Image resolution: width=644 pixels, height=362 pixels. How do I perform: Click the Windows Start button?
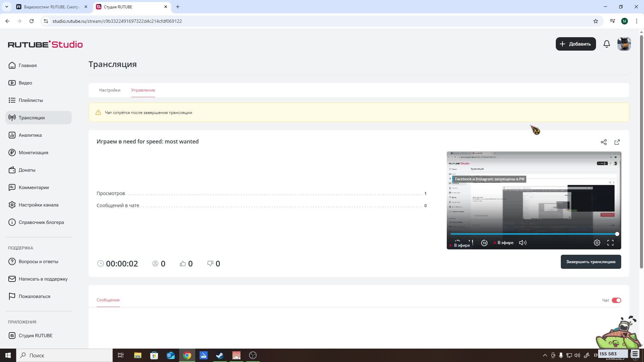[8, 355]
